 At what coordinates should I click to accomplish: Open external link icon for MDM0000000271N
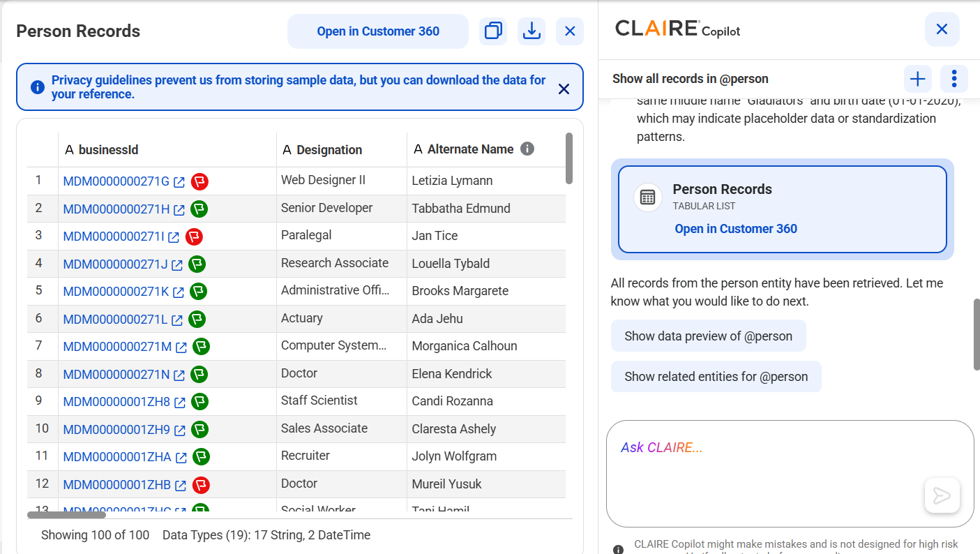click(179, 375)
